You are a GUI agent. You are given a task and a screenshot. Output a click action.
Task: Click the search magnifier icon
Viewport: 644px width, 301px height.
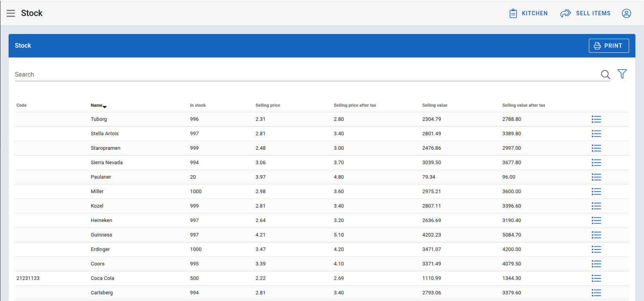(605, 75)
